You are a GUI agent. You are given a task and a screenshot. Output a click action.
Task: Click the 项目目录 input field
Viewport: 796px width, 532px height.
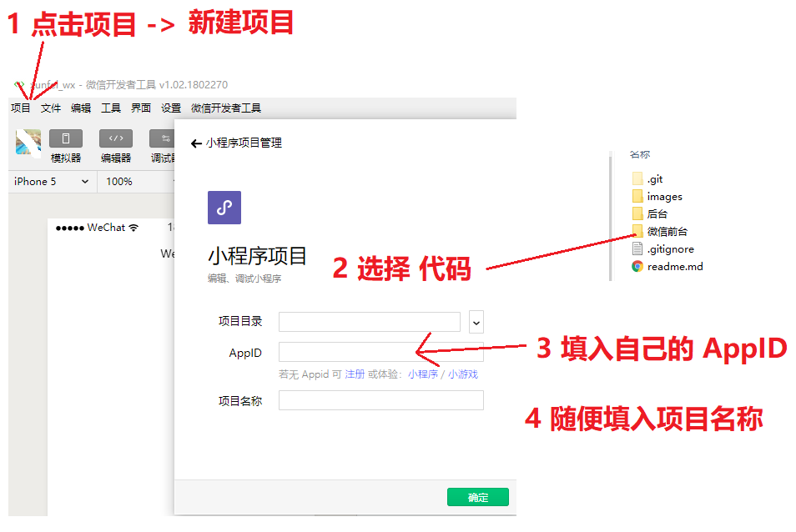coord(370,322)
